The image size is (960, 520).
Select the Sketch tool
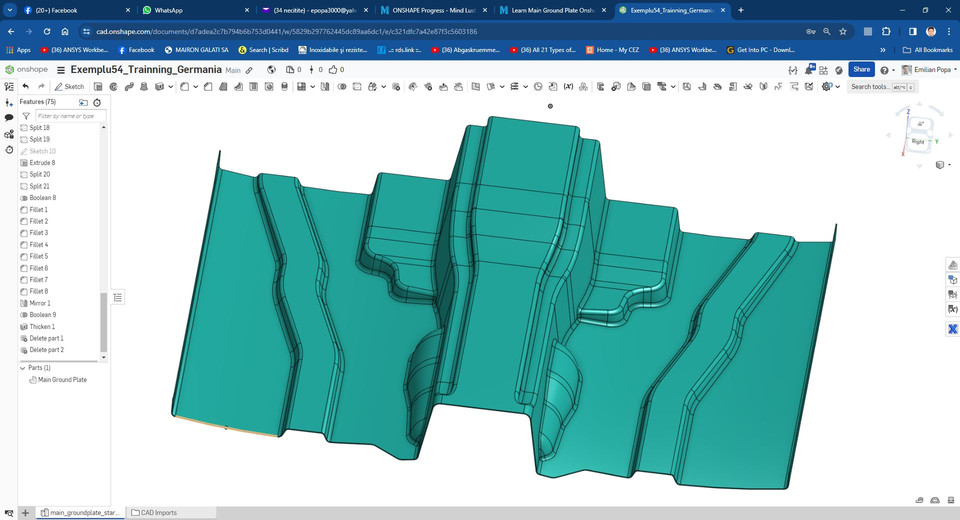[69, 86]
